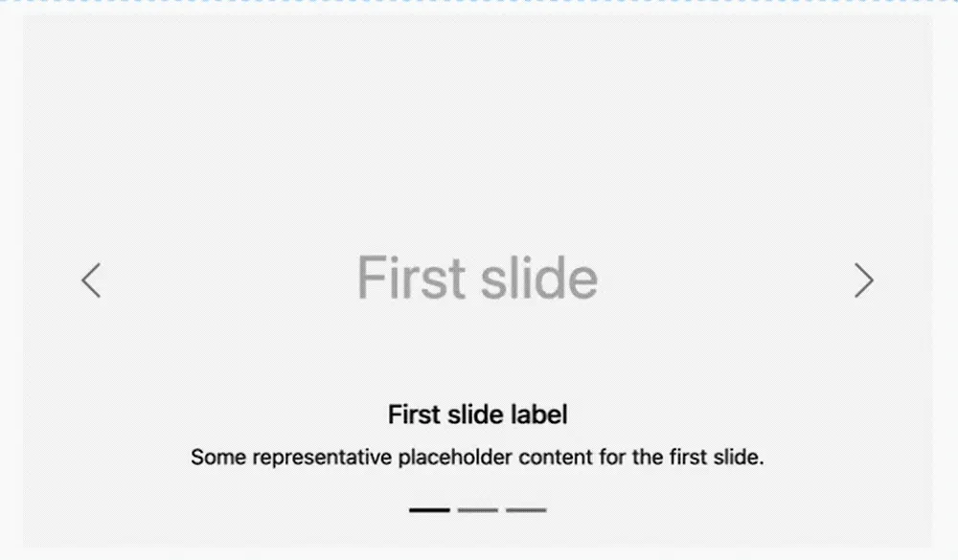The height and width of the screenshot is (560, 958).
Task: Jump to slide two via middle indicator
Action: point(478,510)
